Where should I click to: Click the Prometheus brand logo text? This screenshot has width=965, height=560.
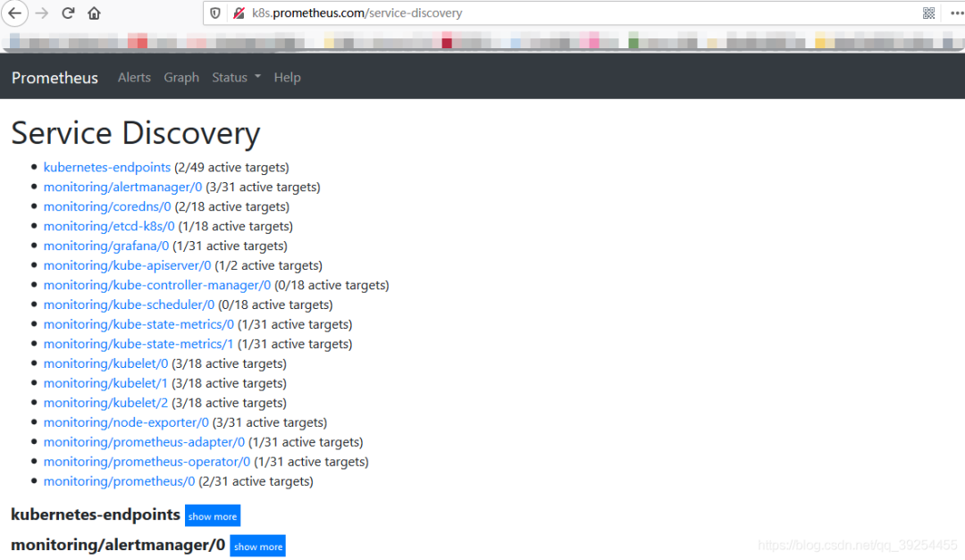tap(55, 78)
